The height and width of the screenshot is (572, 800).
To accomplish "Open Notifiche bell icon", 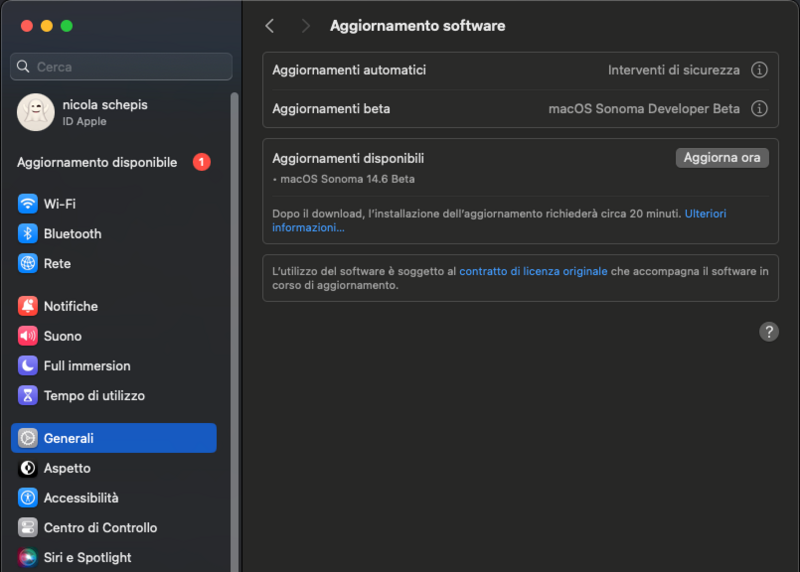I will tap(28, 306).
